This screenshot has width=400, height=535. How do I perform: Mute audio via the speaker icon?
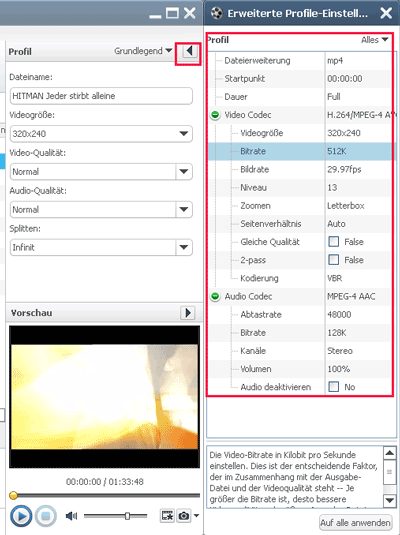tap(71, 516)
